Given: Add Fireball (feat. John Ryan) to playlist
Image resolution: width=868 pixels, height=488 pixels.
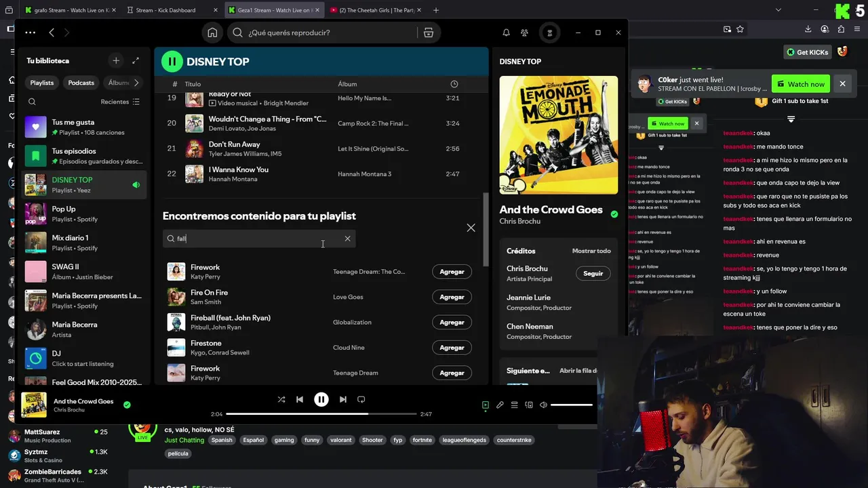Looking at the screenshot, I should 452,323.
